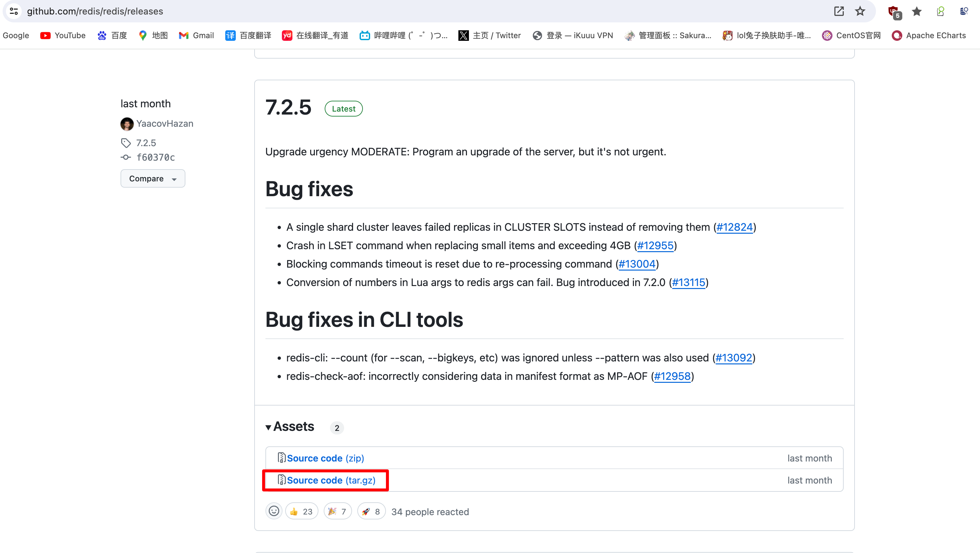Toggle the party popper reaction with 7
The width and height of the screenshot is (980, 553).
tap(338, 512)
